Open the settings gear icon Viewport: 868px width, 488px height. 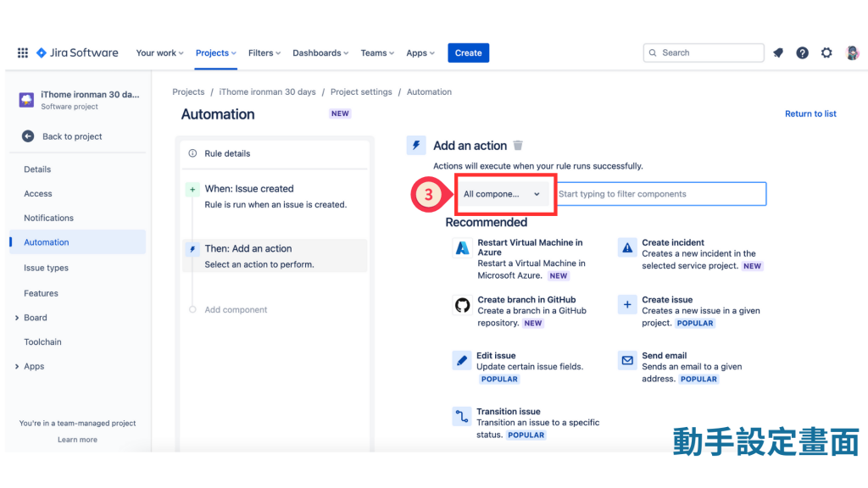[x=826, y=53]
